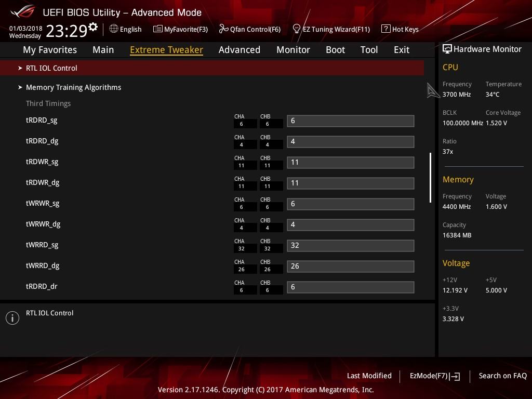The height and width of the screenshot is (399, 532).
Task: Click the Capacity 16384 MB value
Action: (457, 235)
